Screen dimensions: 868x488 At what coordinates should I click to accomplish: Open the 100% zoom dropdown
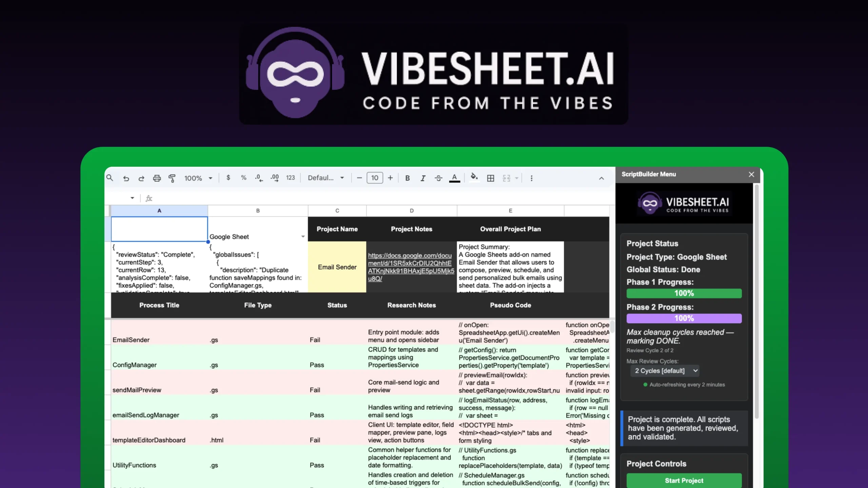click(x=198, y=178)
